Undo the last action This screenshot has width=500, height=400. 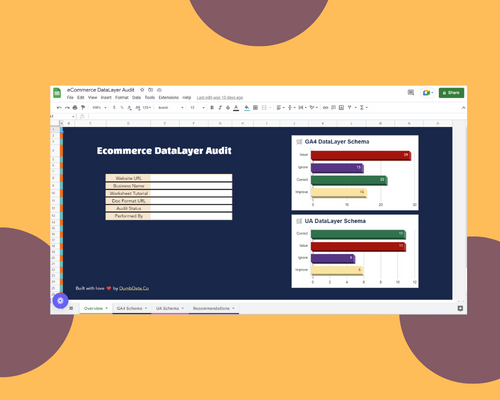point(59,107)
